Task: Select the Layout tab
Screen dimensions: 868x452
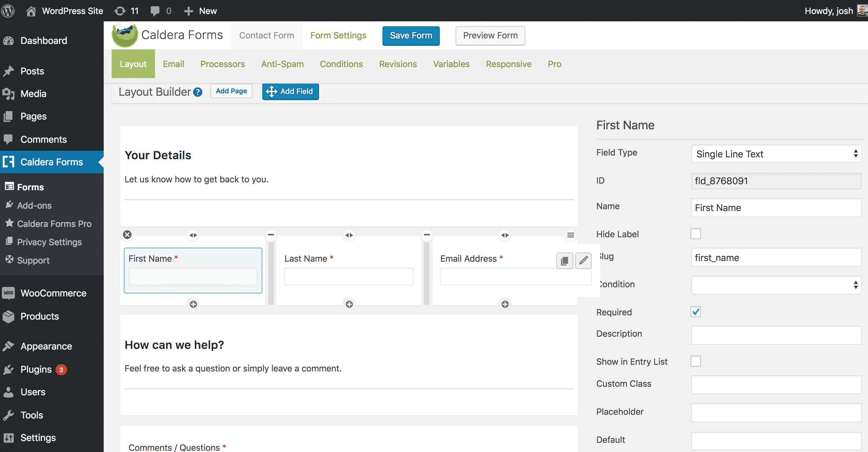Action: click(x=133, y=64)
